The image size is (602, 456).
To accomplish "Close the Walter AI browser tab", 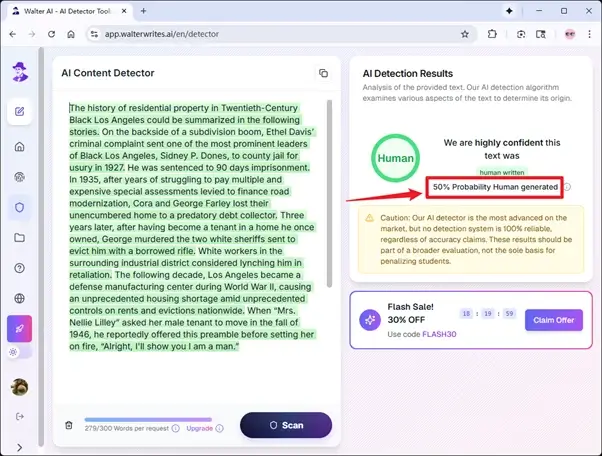I will pyautogui.click(x=124, y=11).
